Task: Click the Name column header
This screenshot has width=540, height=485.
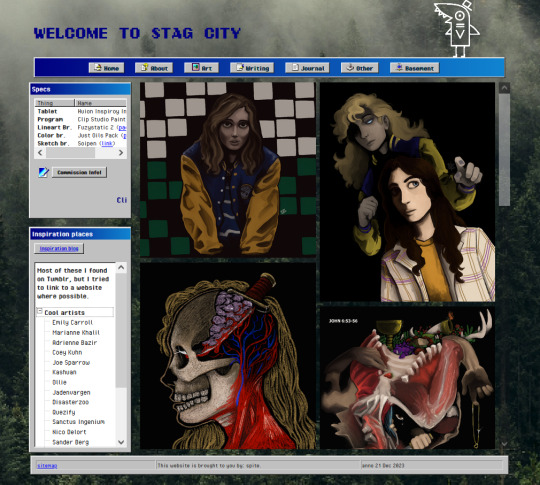Action: [101, 103]
